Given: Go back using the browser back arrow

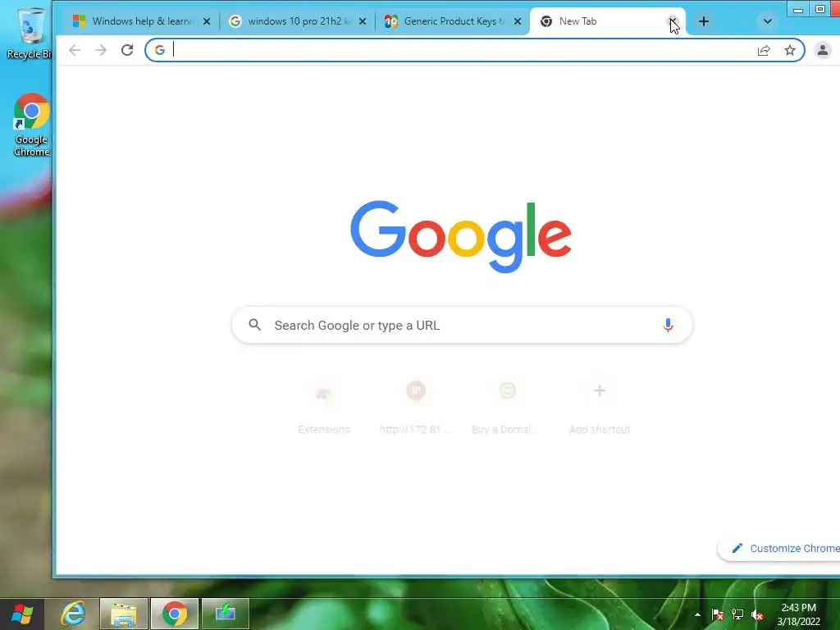Looking at the screenshot, I should click(x=75, y=50).
